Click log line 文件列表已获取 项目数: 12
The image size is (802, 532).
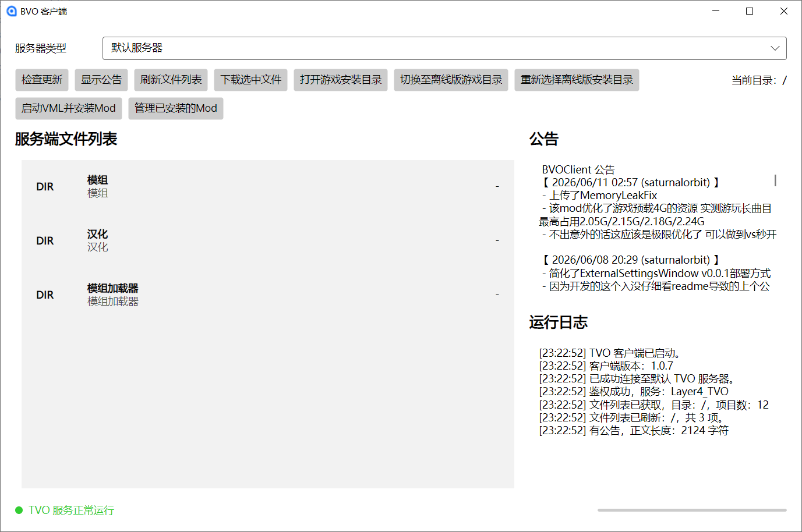tap(654, 405)
